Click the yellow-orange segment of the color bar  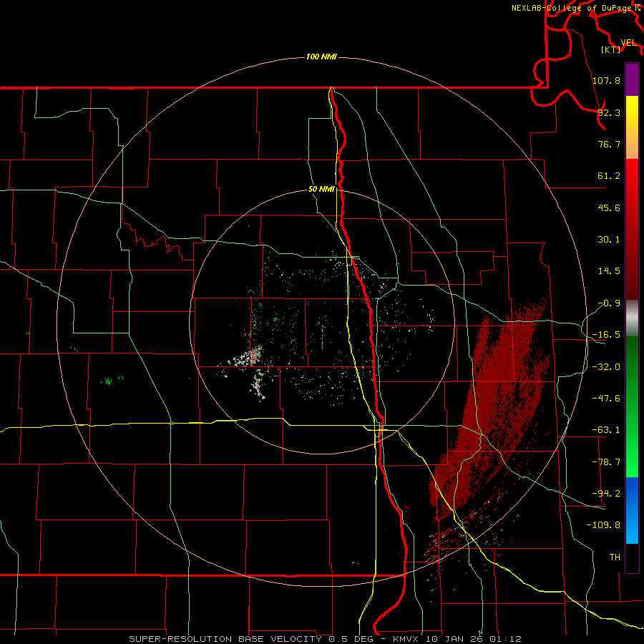pyautogui.click(x=632, y=127)
